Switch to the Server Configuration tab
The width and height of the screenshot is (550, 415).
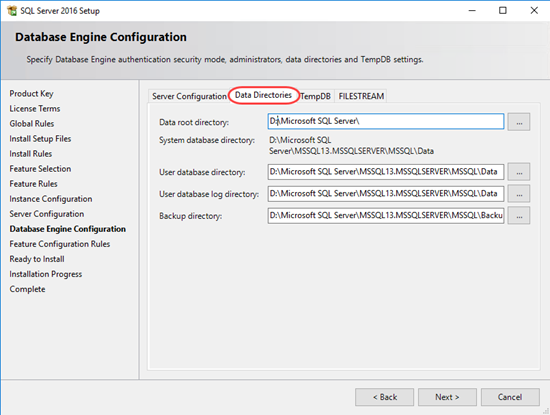point(189,96)
